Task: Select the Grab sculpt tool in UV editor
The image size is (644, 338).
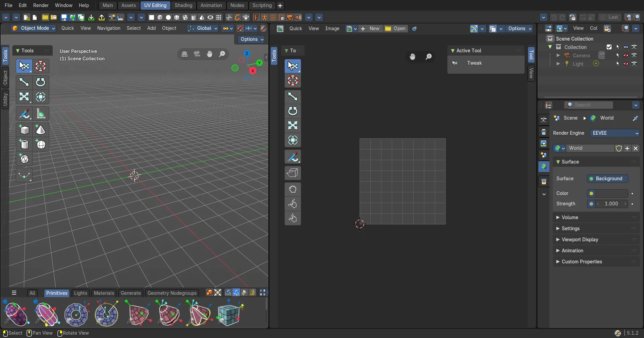Action: click(293, 189)
